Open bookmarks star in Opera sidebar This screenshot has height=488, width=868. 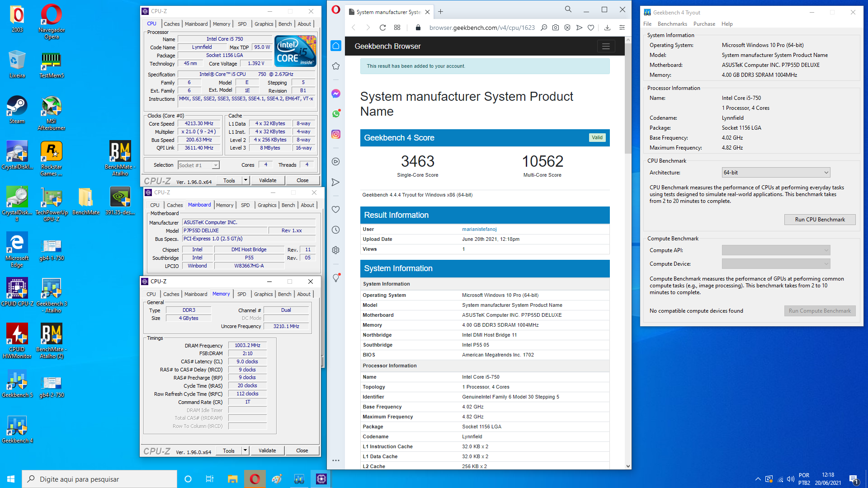[x=336, y=66]
